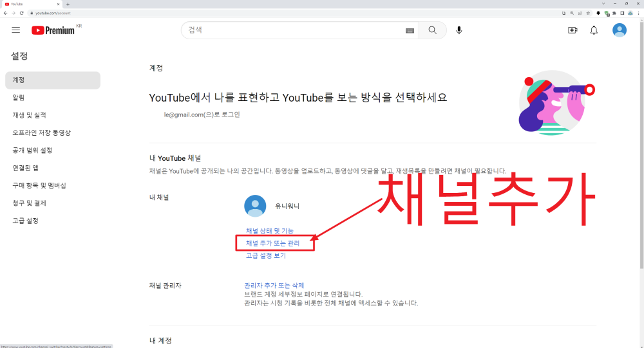Open the create video menu
Screen dimensions: 644x348
point(573,30)
